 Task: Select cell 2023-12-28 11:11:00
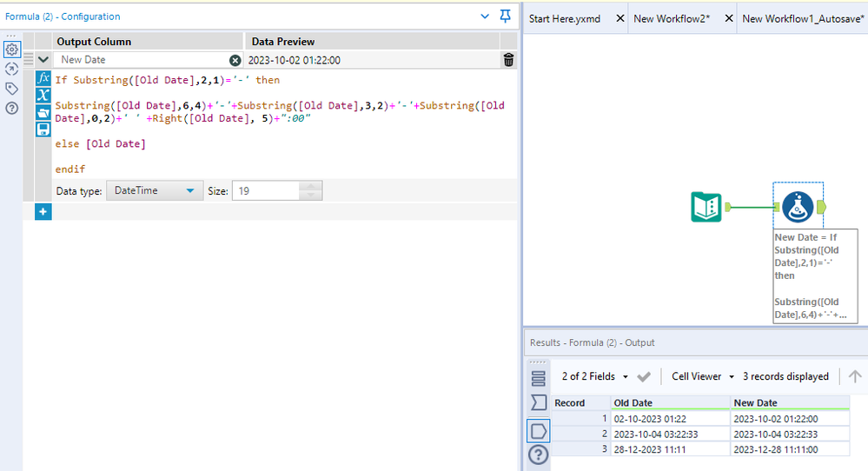click(790, 449)
